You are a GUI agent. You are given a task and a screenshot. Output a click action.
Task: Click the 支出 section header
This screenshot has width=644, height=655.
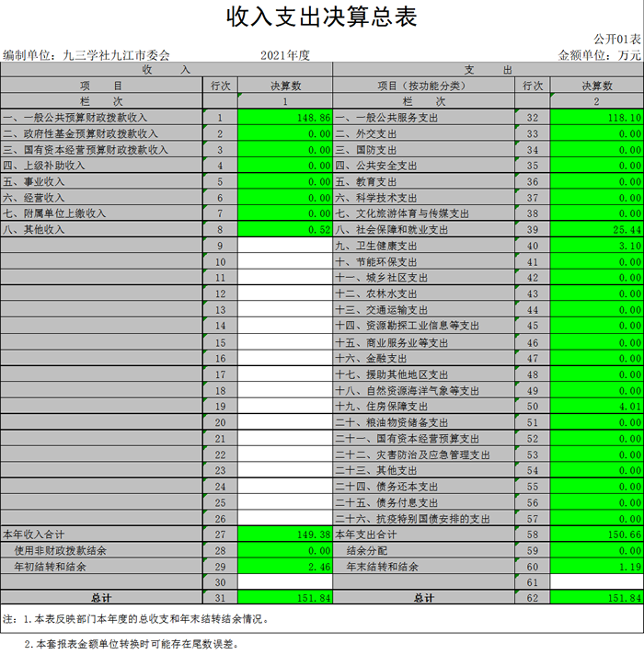tap(488, 70)
